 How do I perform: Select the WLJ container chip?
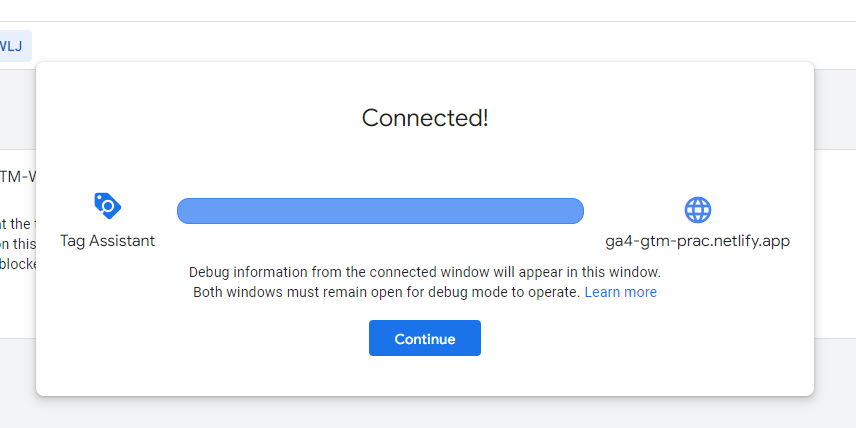click(12, 46)
